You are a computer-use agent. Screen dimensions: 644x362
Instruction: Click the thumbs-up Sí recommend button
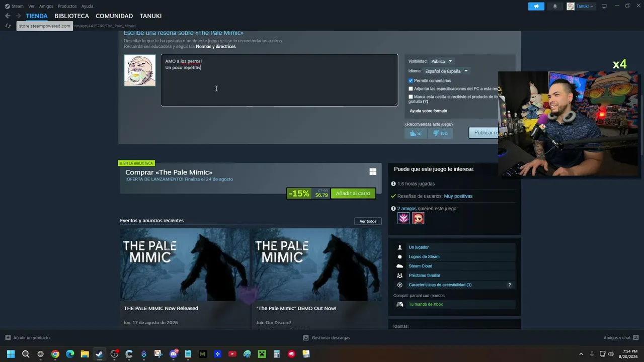(415, 133)
